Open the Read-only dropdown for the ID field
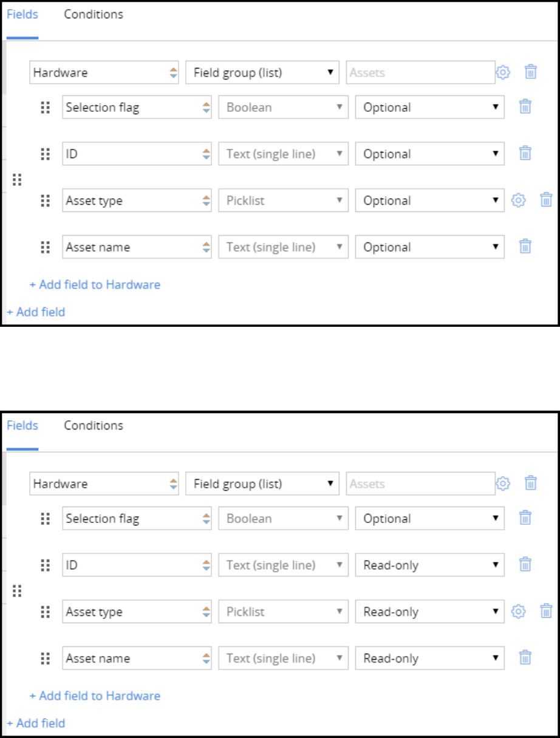 point(429,565)
